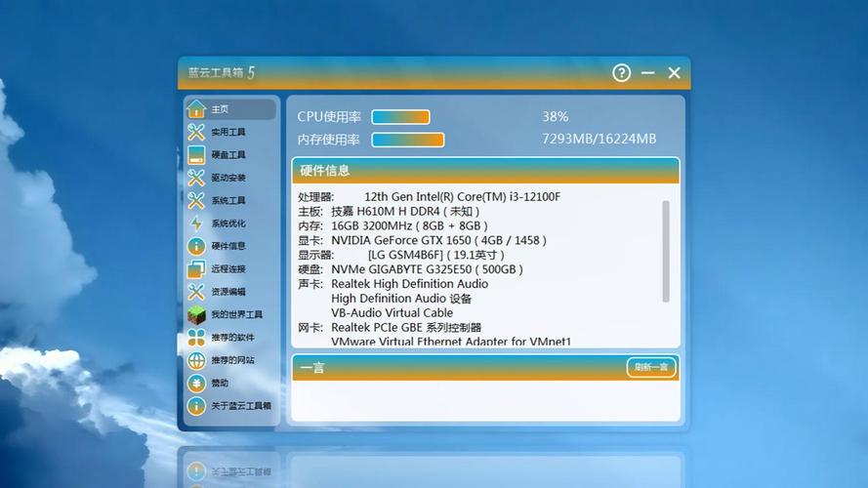Click the empty 一言 quote text area
This screenshot has height=488, width=868.
485,400
